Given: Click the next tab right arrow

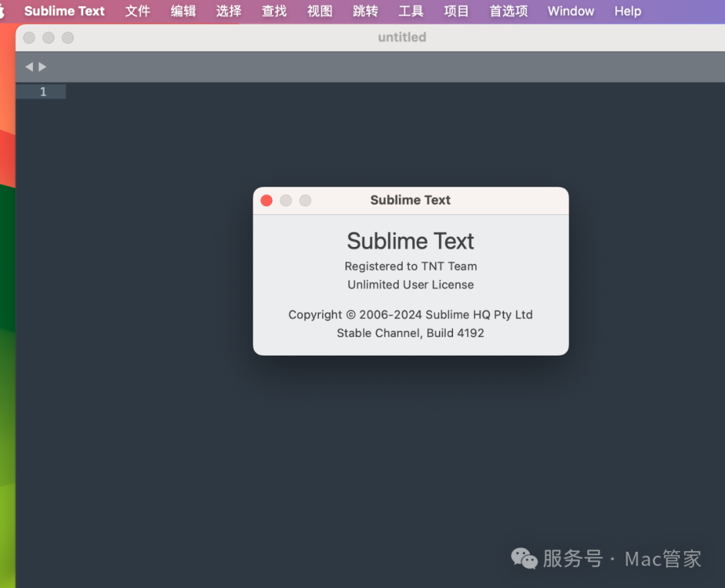Looking at the screenshot, I should [x=42, y=67].
